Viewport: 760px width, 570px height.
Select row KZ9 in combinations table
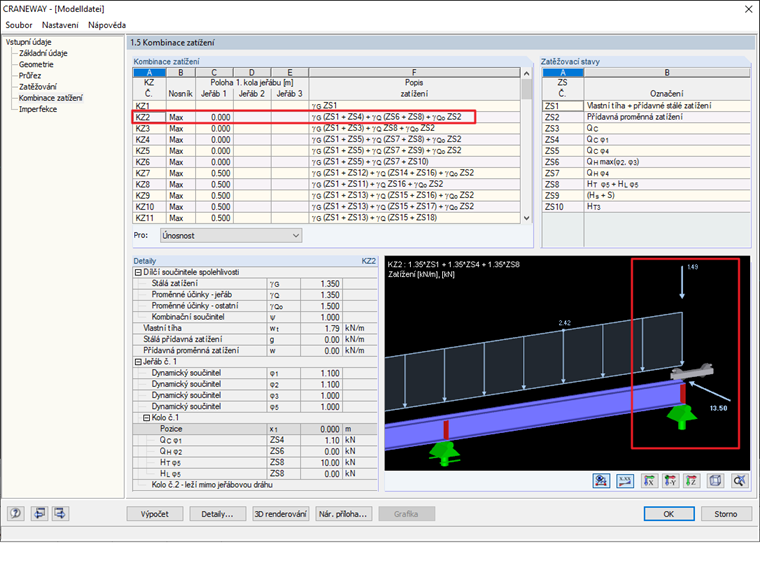coord(327,195)
